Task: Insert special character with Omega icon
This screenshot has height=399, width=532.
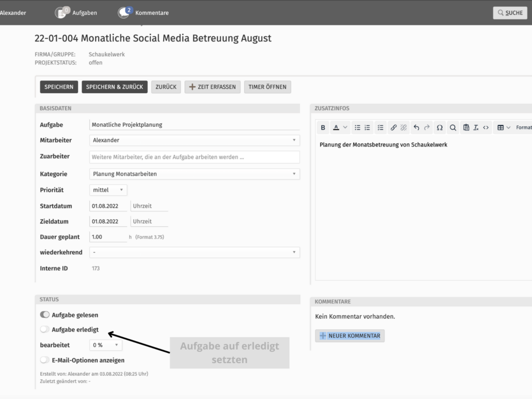Action: (440, 127)
